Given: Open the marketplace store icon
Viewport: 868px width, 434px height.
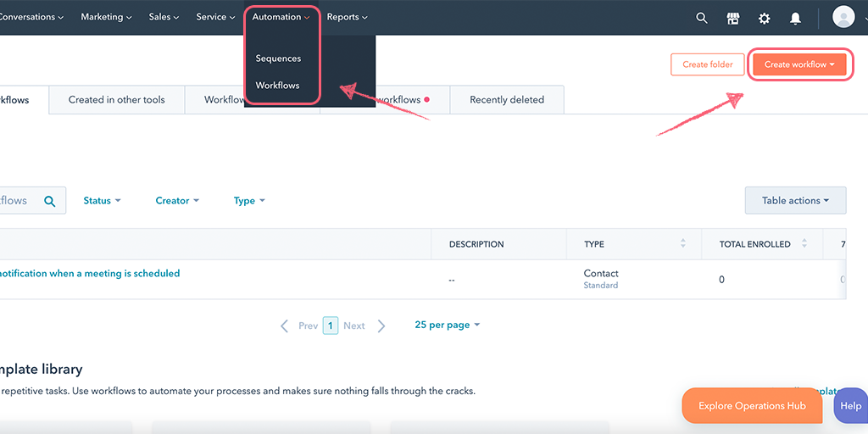Looking at the screenshot, I should (x=733, y=18).
